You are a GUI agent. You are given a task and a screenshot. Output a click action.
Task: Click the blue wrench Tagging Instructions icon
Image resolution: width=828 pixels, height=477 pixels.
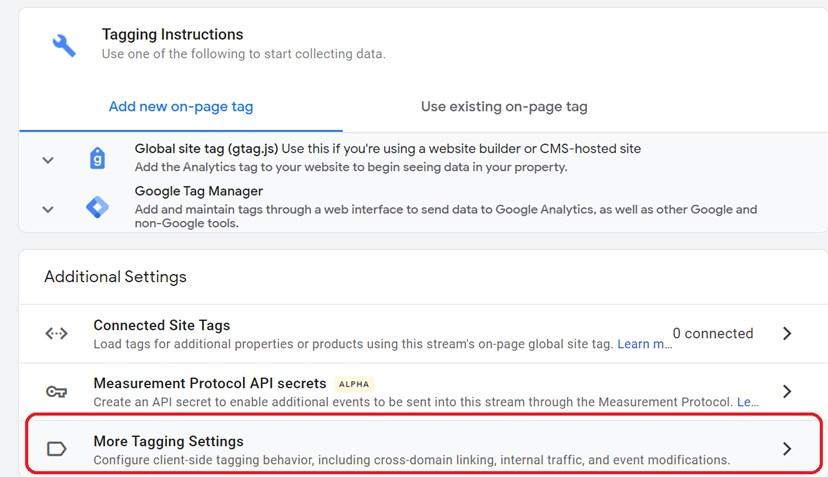tap(64, 45)
